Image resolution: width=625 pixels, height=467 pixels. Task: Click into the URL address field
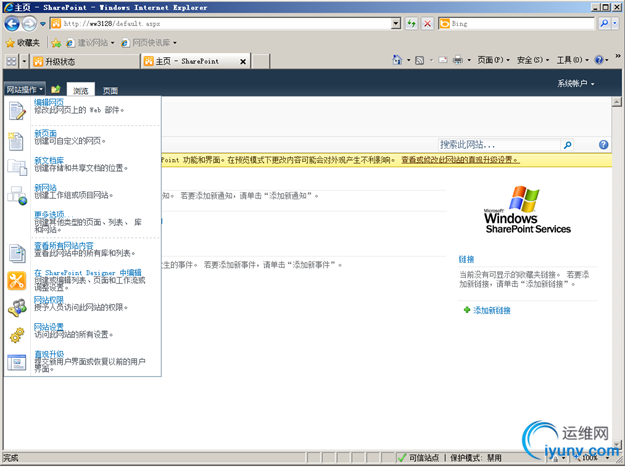pyautogui.click(x=227, y=24)
